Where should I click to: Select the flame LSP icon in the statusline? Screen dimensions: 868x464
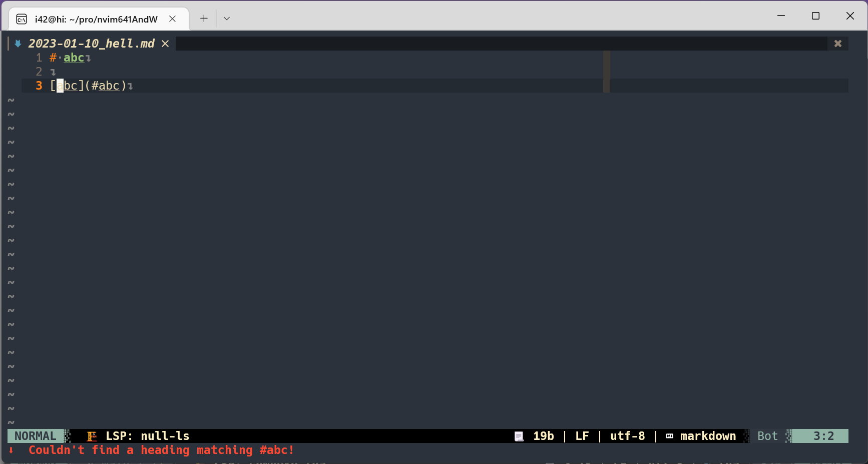tap(92, 436)
